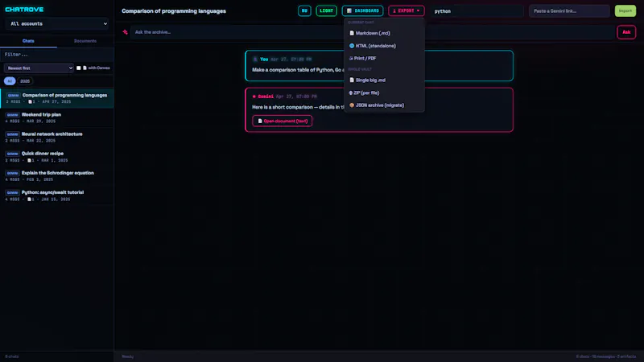Screen dimensions: 644x362
Task: Click the sparkle icon beside Ask the archive
Action: [x=126, y=32]
